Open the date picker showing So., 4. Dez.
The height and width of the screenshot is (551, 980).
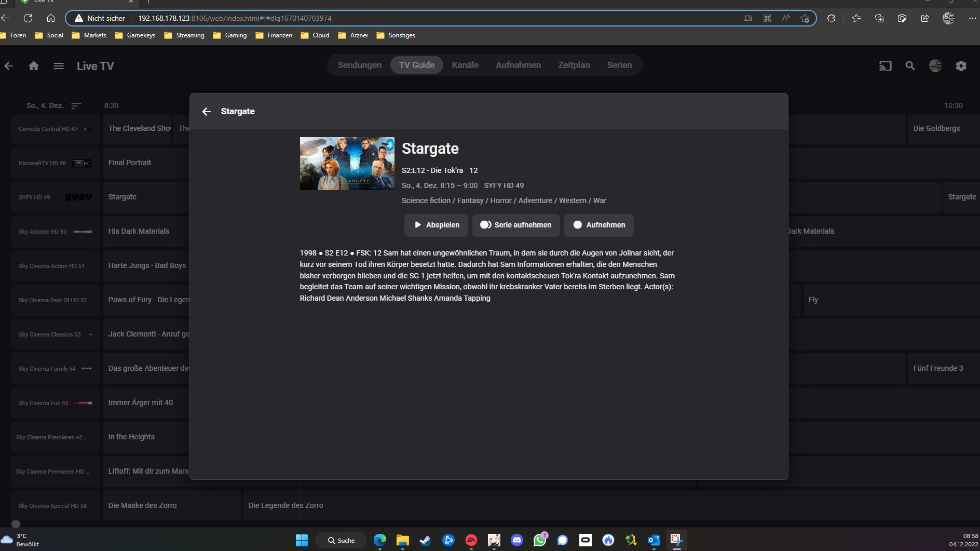pos(45,105)
